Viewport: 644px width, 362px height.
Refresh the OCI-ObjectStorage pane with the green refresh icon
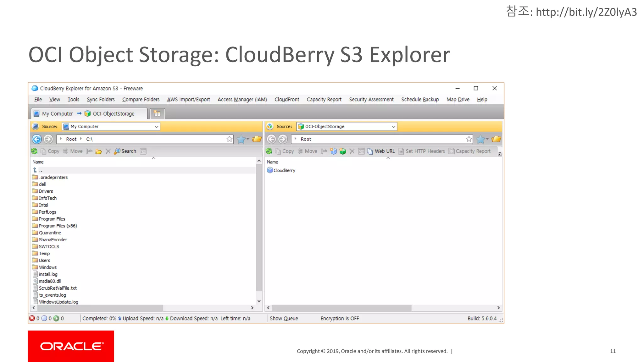269,151
